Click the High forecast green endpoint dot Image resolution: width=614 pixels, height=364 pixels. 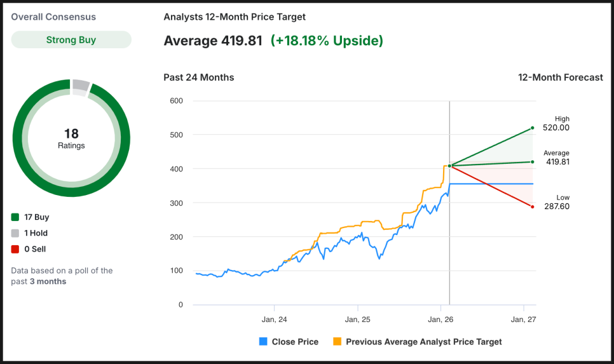point(532,128)
